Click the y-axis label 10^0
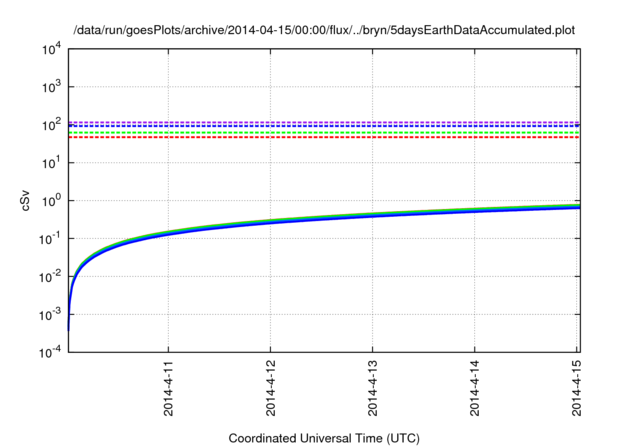Viewport: 640px width, 448px height. (x=51, y=201)
